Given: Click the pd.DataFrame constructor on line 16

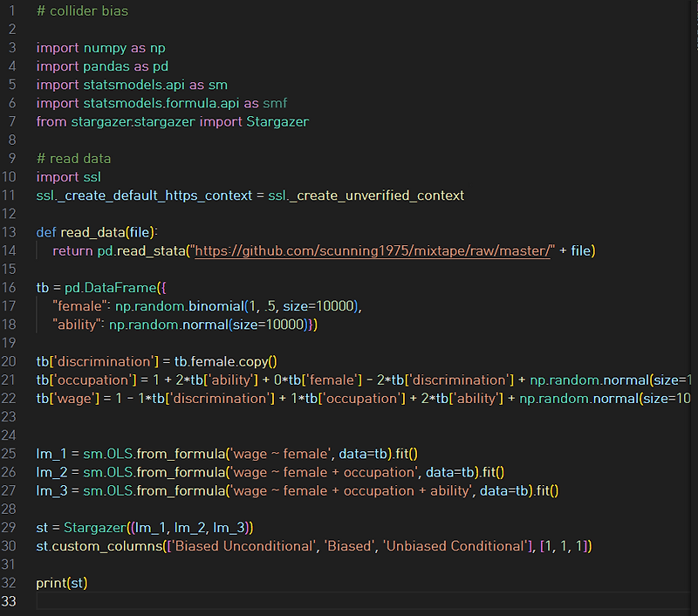Looking at the screenshot, I should pos(113,287).
